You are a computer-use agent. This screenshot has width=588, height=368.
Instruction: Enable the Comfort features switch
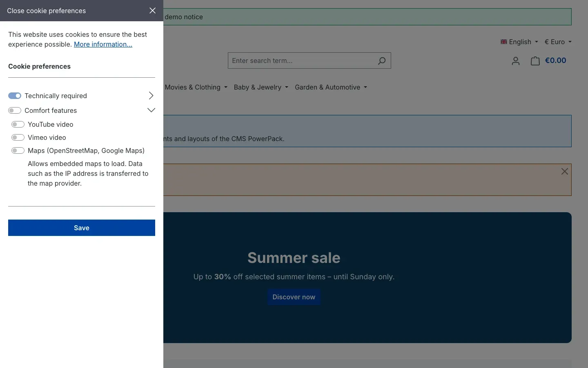(15, 110)
